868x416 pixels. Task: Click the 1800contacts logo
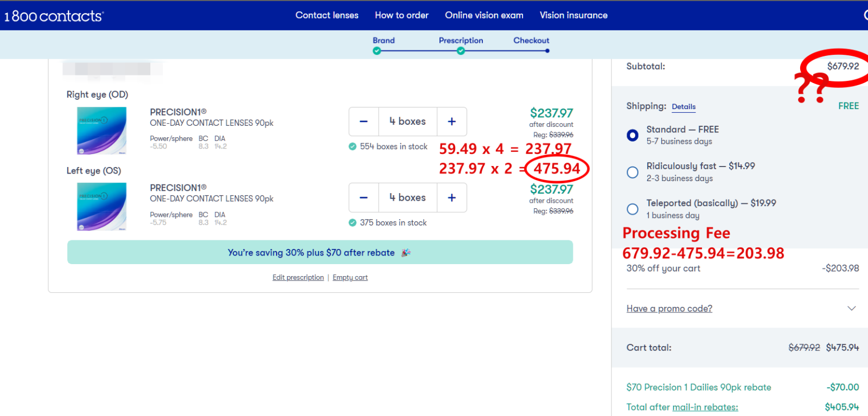coord(54,16)
